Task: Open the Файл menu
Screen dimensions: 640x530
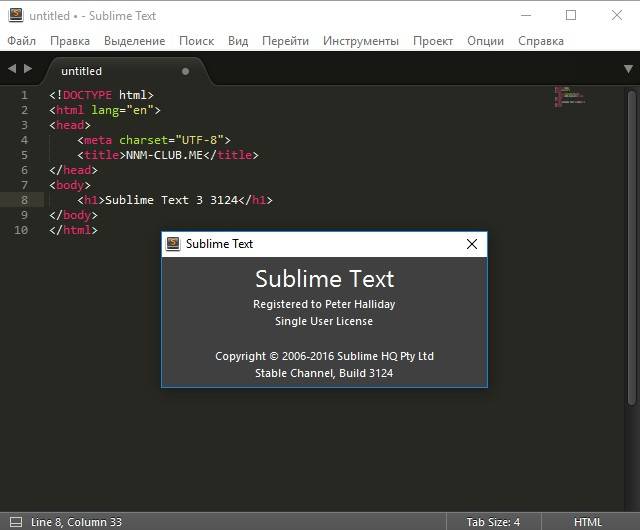Action: (22, 41)
